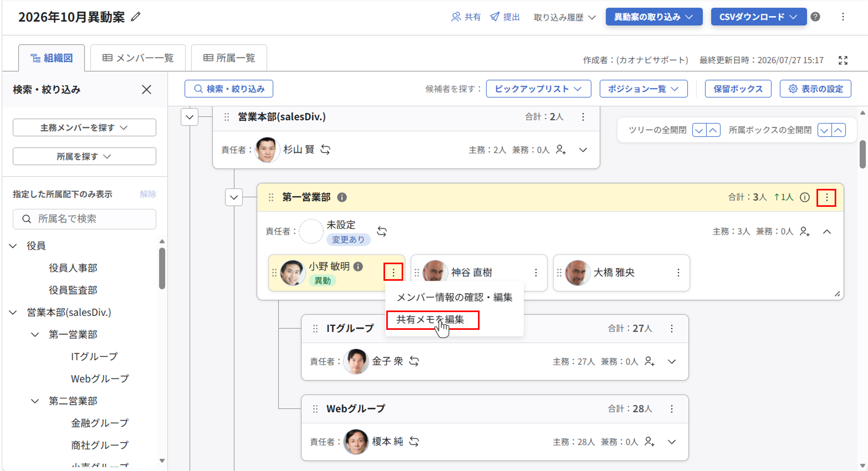The width and height of the screenshot is (868, 471).
Task: Click outlined info icon next to ↑1人
Action: pyautogui.click(x=805, y=197)
